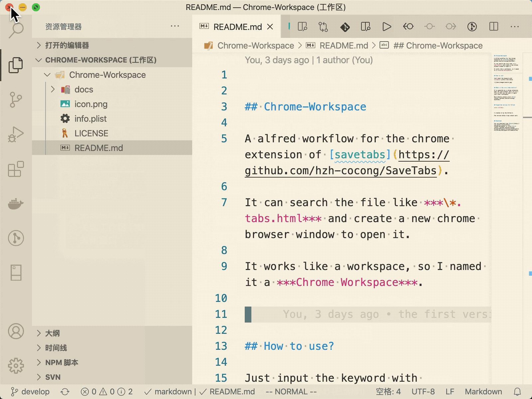
Task: Open the explorer More Actions menu
Action: point(175,27)
